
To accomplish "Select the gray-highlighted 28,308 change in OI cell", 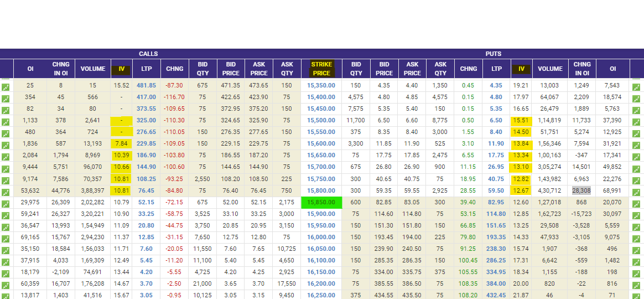I will point(581,190).
